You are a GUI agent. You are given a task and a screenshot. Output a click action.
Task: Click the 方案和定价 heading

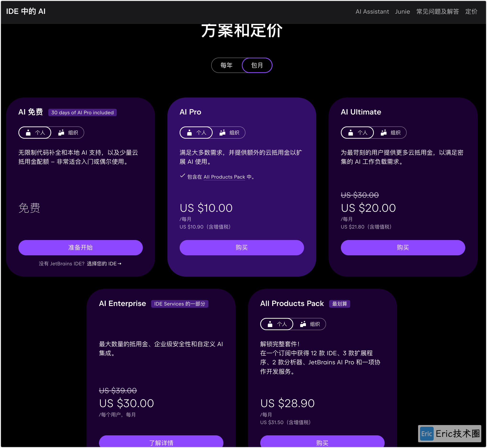[242, 31]
